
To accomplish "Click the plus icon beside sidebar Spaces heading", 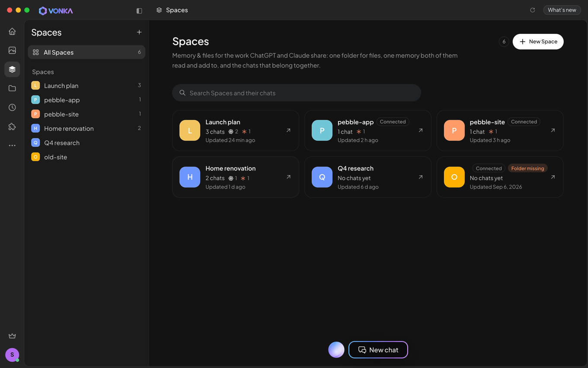I will (x=139, y=32).
